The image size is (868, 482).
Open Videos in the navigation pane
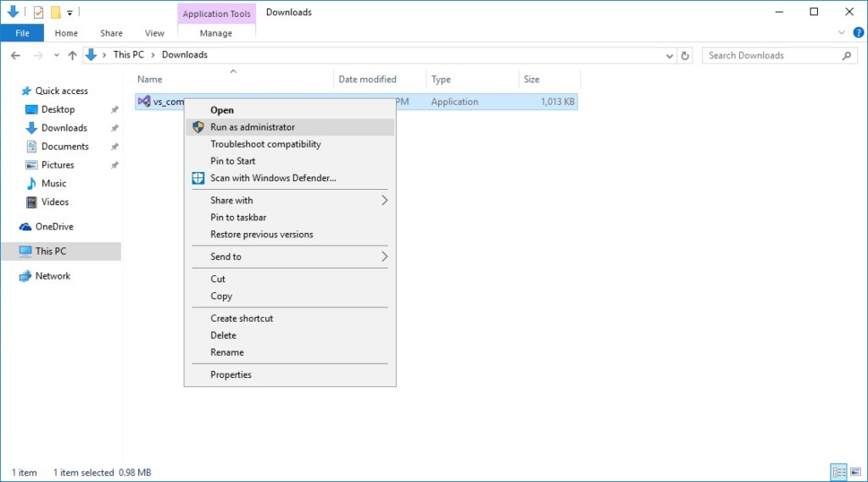[55, 202]
